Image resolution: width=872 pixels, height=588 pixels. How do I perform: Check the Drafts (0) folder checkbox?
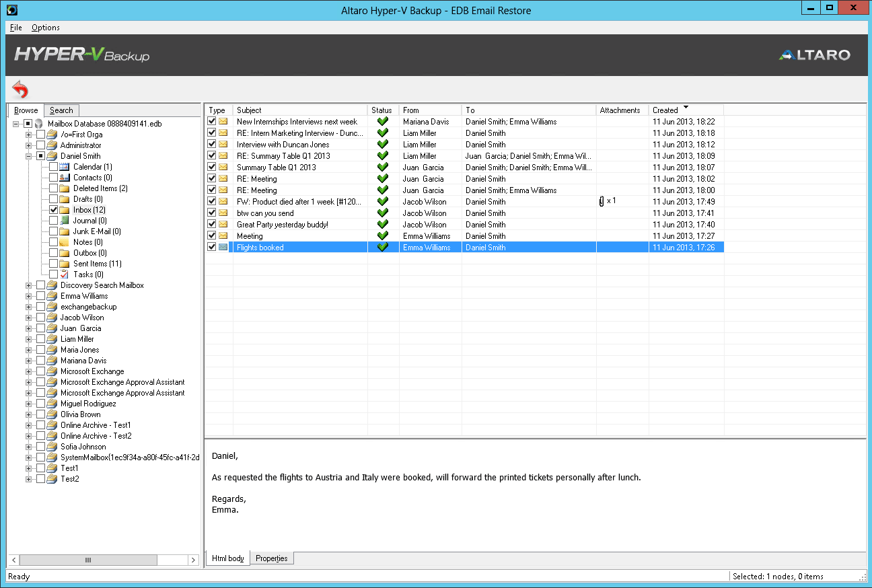(x=54, y=199)
